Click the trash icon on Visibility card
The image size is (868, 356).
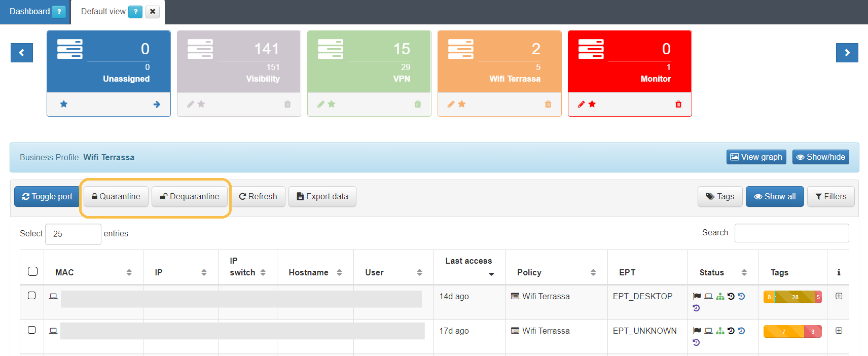tap(287, 104)
